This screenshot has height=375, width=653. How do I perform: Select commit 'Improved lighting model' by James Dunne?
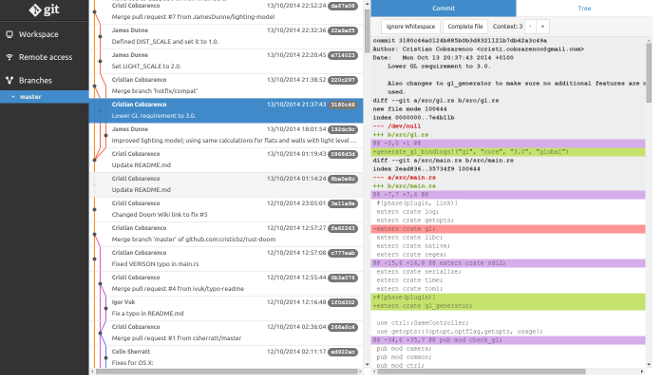(226, 135)
